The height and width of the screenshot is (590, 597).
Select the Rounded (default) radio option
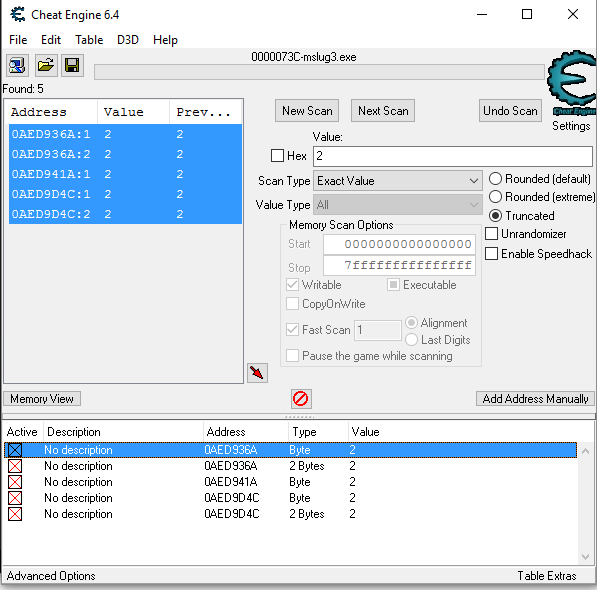(495, 179)
